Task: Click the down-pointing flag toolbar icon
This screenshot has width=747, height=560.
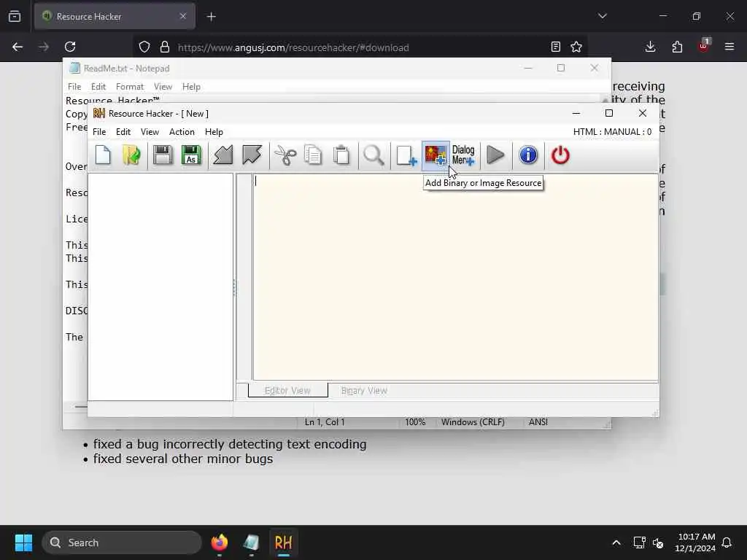Action: (x=252, y=155)
